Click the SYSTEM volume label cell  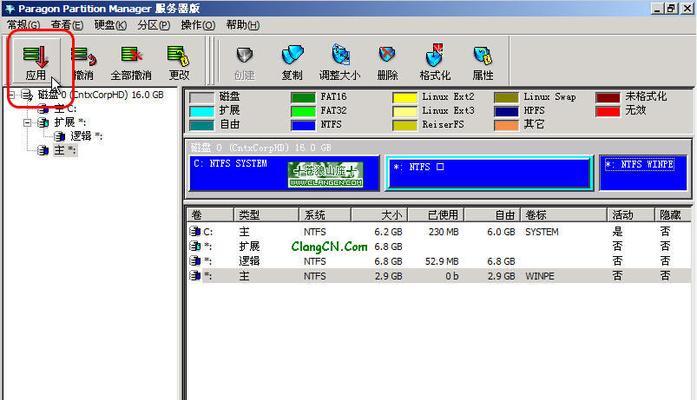point(541,232)
